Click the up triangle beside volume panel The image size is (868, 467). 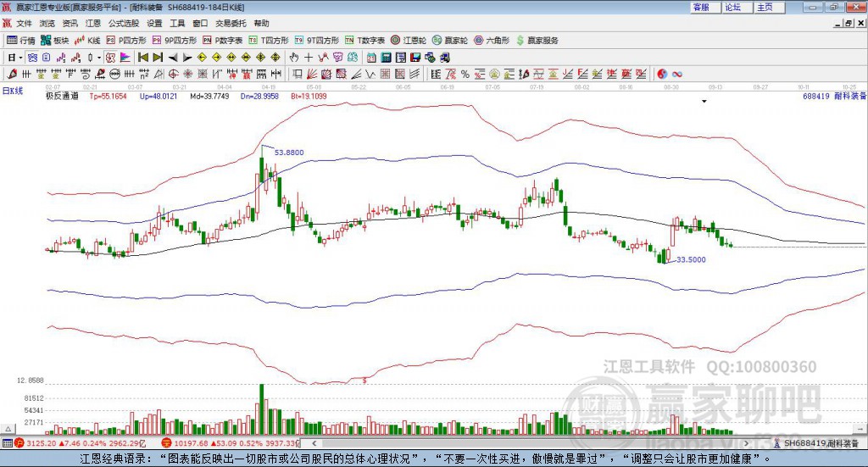pyautogui.click(x=8, y=429)
